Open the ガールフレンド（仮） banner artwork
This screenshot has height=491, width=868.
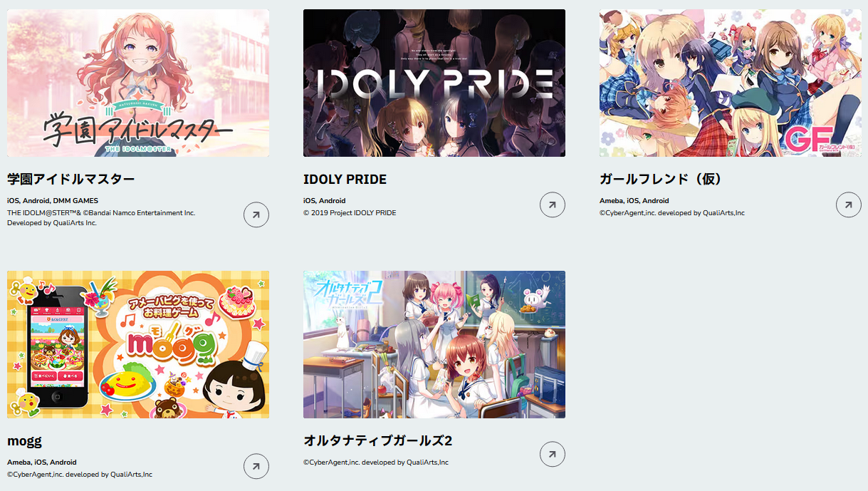[x=731, y=83]
